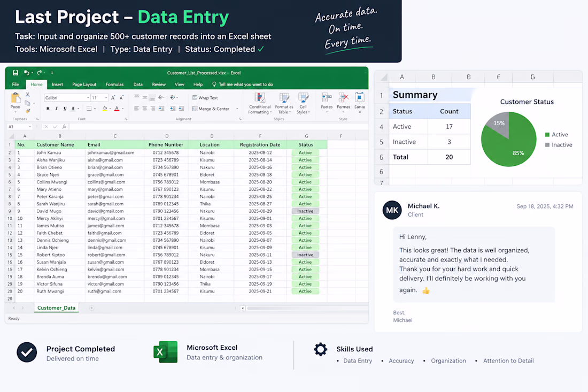The height and width of the screenshot is (392, 588).
Task: Align text to the left
Action: [x=136, y=109]
